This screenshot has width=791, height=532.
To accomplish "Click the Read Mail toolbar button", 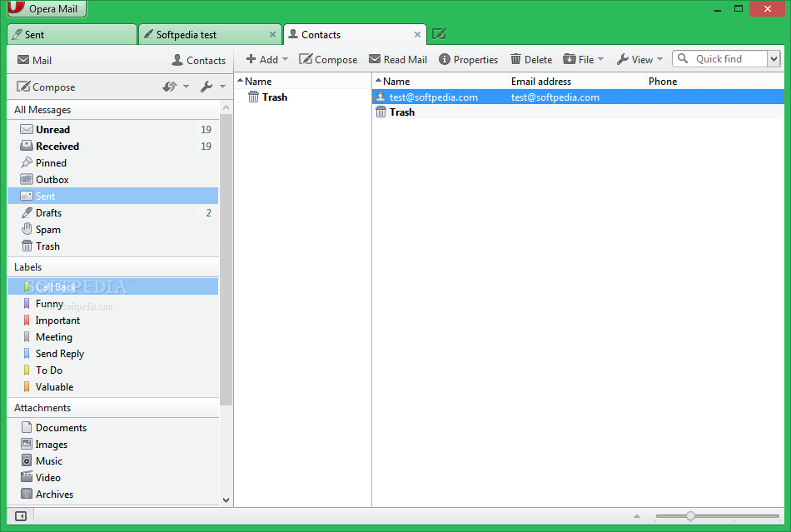I will coord(398,59).
